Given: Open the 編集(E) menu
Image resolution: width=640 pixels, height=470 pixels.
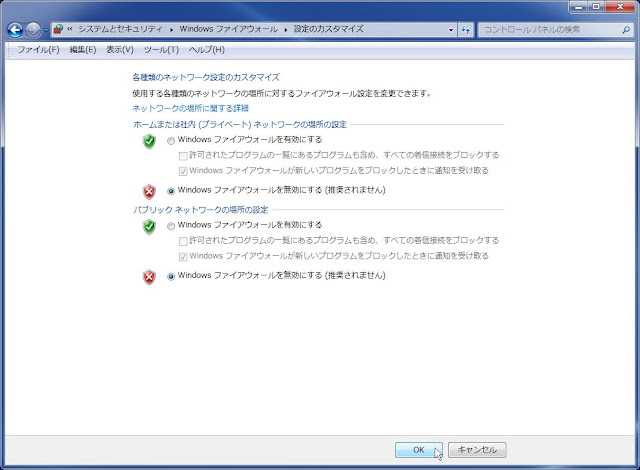Looking at the screenshot, I should [83, 50].
